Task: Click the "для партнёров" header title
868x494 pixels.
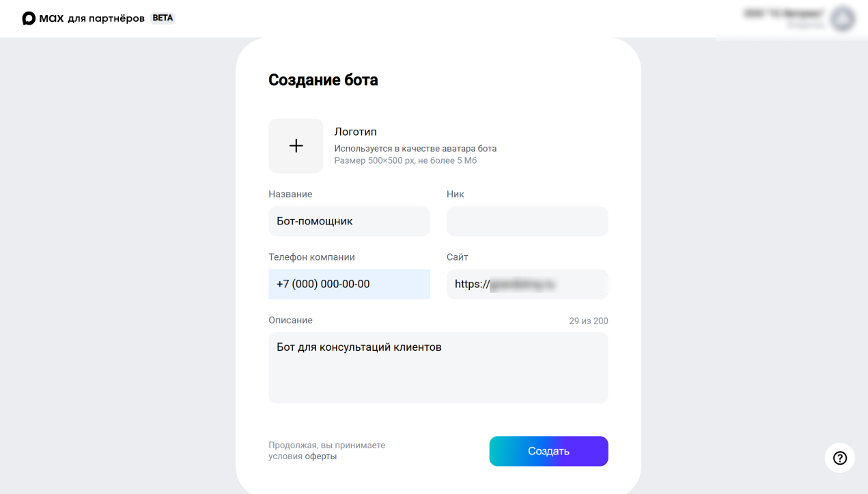Action: click(x=106, y=18)
